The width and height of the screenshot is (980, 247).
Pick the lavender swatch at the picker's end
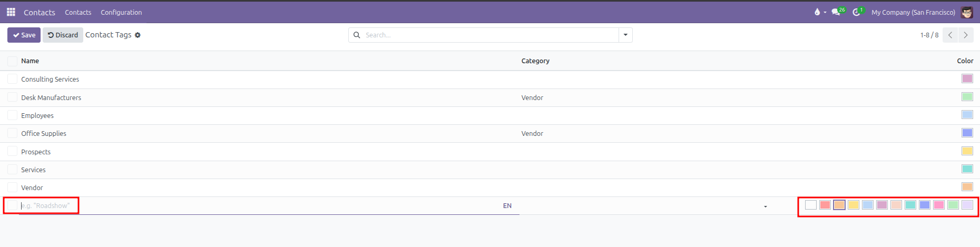967,205
